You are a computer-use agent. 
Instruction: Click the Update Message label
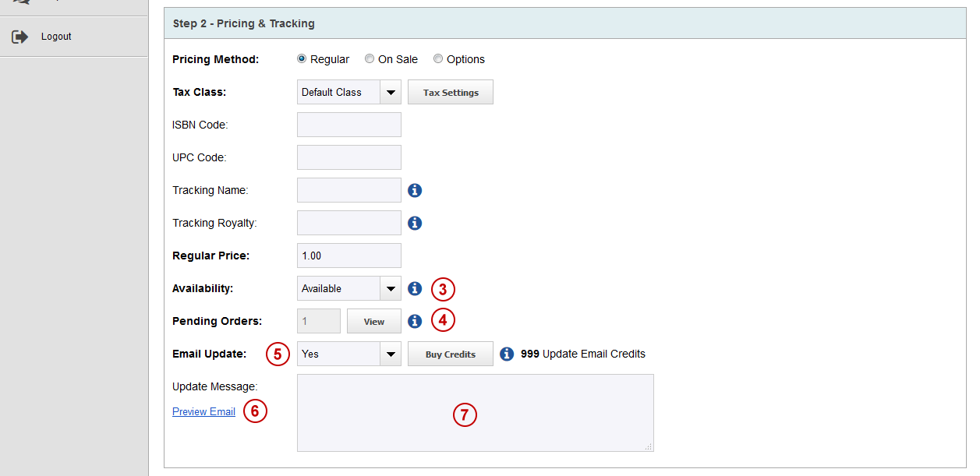pos(215,386)
